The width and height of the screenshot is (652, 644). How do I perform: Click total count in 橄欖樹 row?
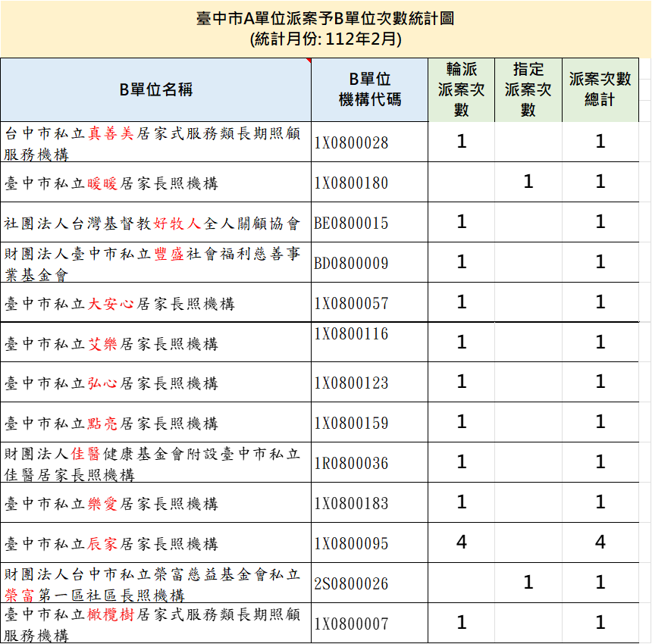600,622
